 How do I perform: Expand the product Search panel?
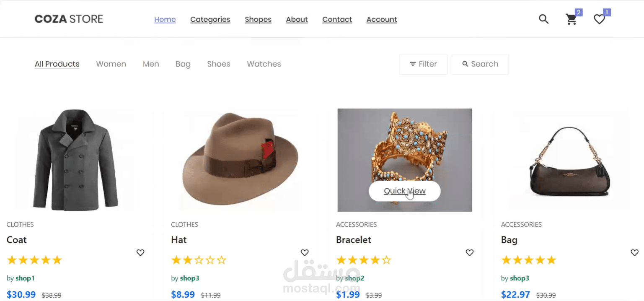(x=480, y=64)
